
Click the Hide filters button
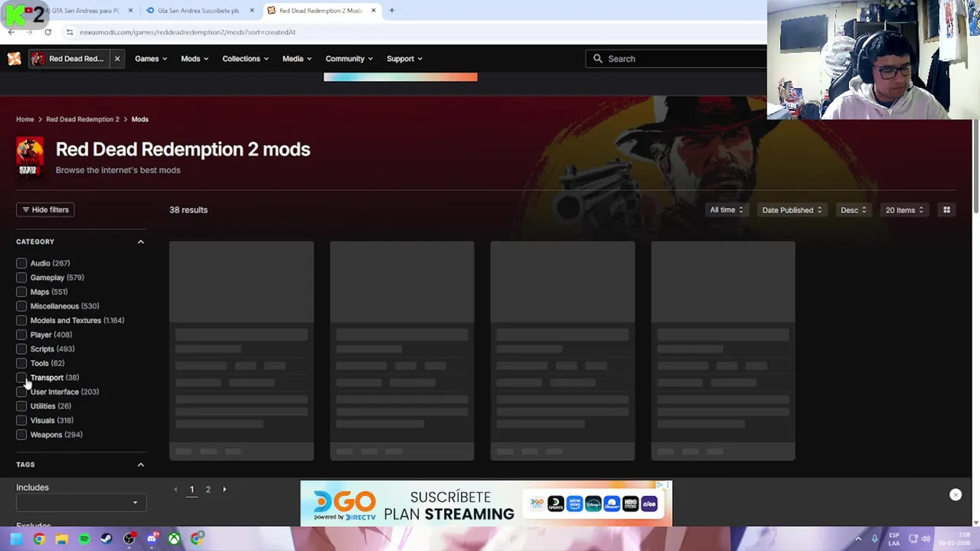(x=45, y=210)
